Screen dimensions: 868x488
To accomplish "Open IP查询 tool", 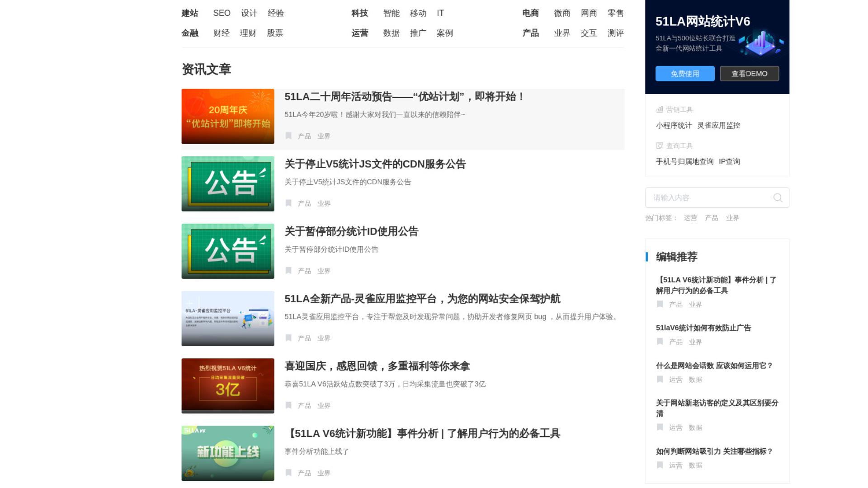I will pos(729,161).
